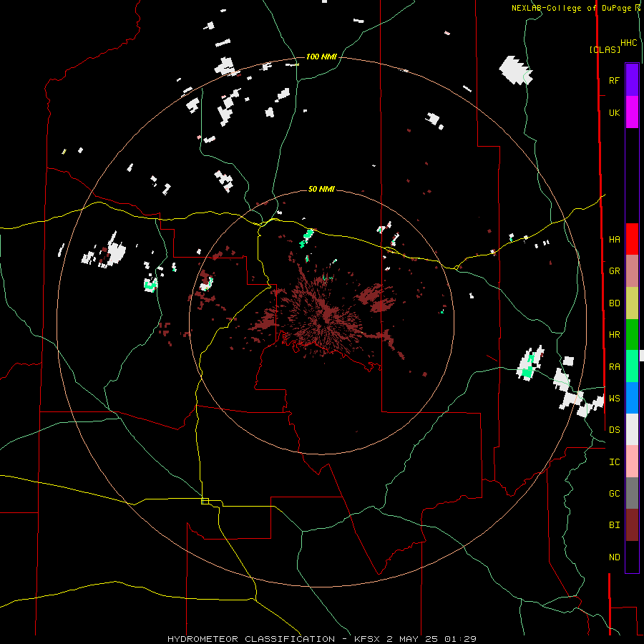Click the UK legend label text
Image resolution: width=644 pixels, height=644 pixels.
click(614, 112)
